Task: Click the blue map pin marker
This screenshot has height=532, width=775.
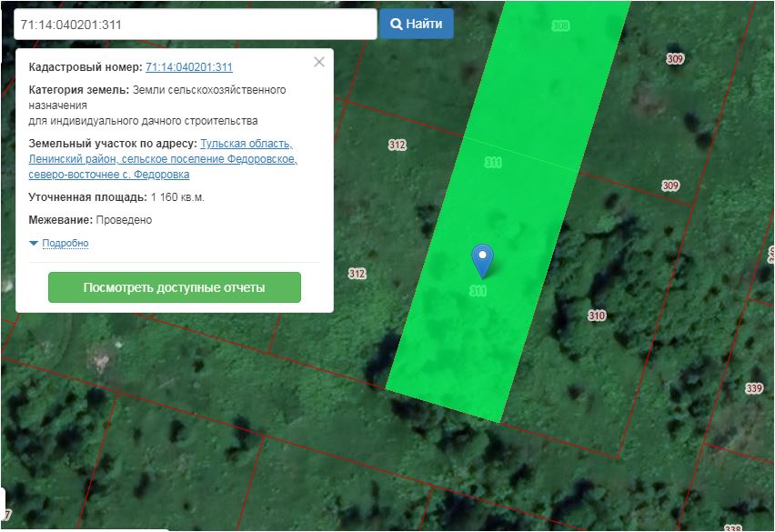Action: click(x=483, y=260)
